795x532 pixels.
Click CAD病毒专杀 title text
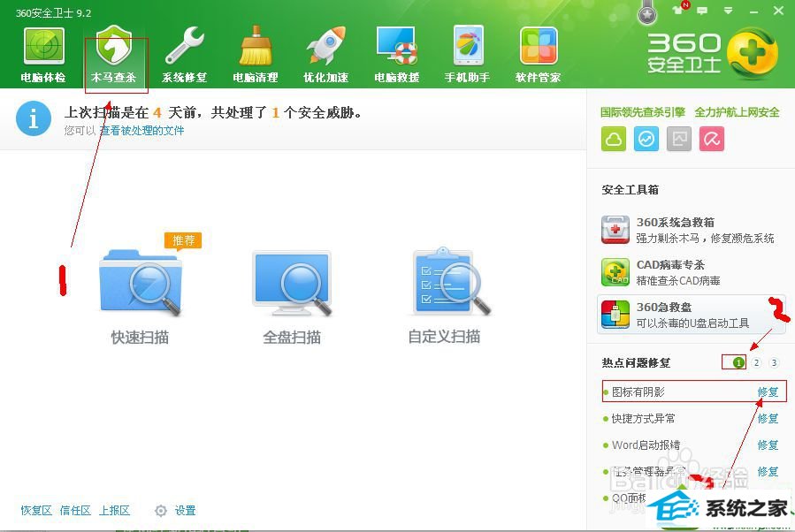[x=670, y=264]
